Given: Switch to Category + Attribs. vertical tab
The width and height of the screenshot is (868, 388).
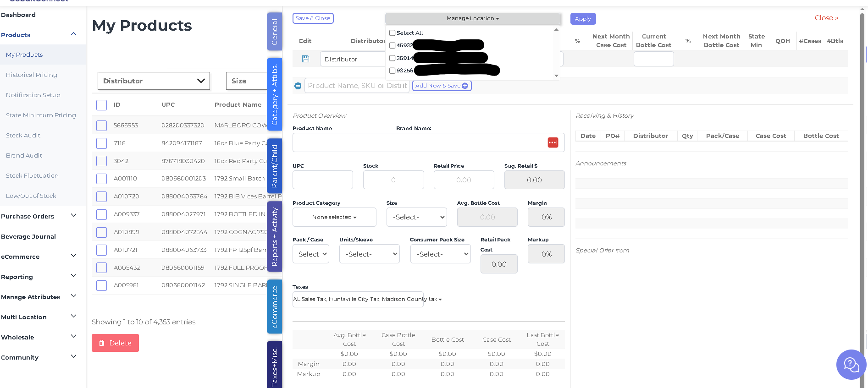Looking at the screenshot, I should (274, 95).
